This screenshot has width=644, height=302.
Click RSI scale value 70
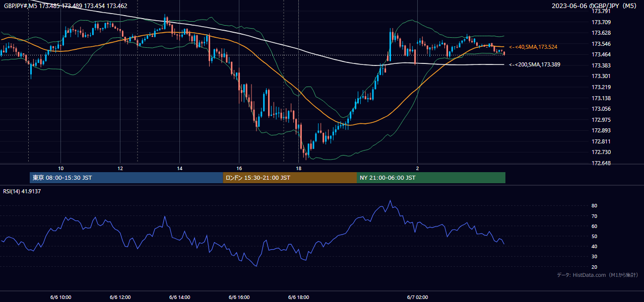pos(594,216)
